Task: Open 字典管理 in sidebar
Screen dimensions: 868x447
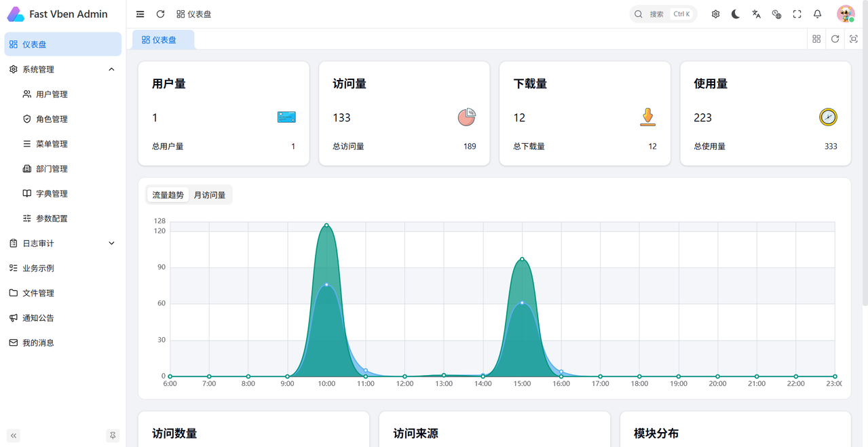Action: pos(63,193)
